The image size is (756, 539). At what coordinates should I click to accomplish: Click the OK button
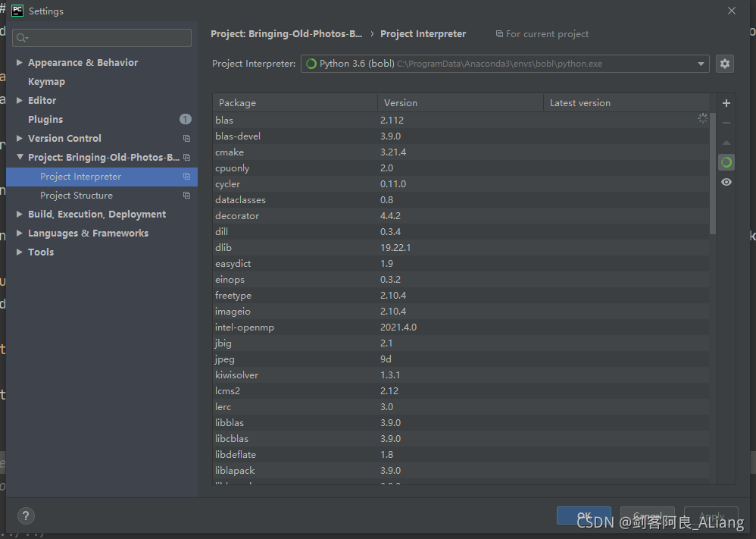click(x=583, y=515)
